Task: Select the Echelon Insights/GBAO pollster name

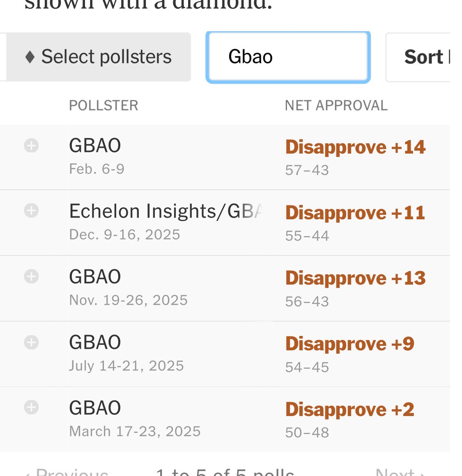Action: pos(165,211)
